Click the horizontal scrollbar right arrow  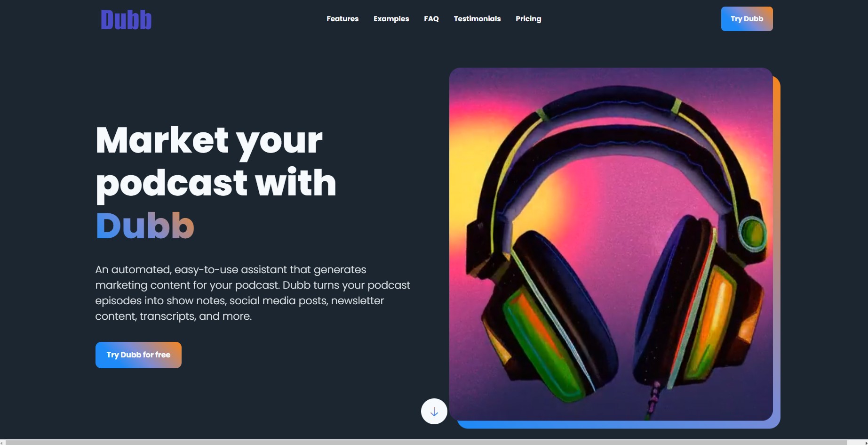[x=865, y=443]
